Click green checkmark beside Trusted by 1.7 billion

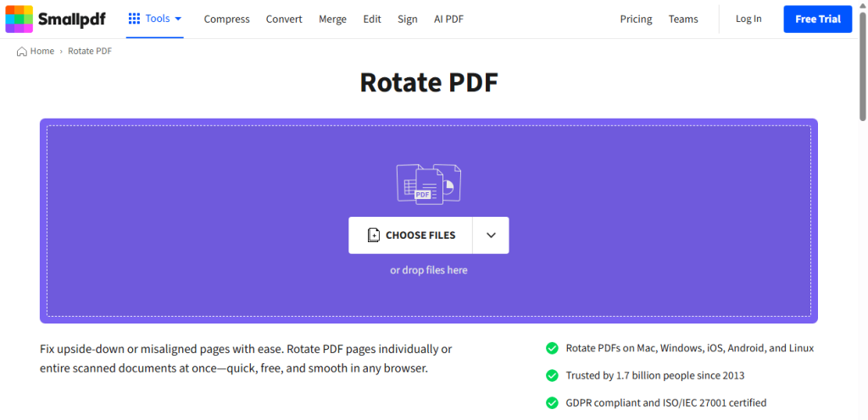point(552,375)
